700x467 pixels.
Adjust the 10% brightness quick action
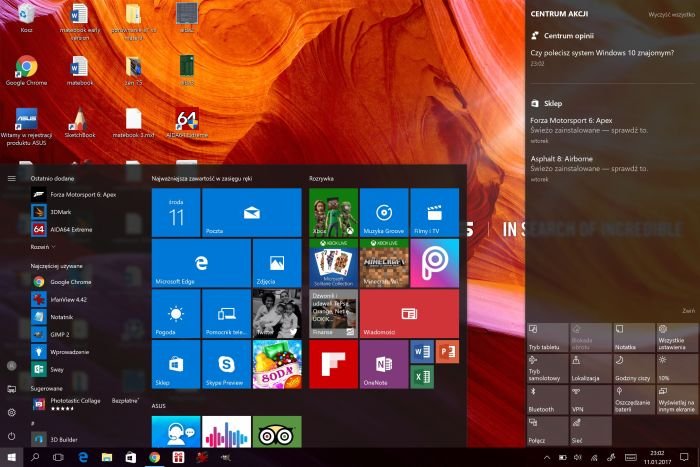click(677, 369)
